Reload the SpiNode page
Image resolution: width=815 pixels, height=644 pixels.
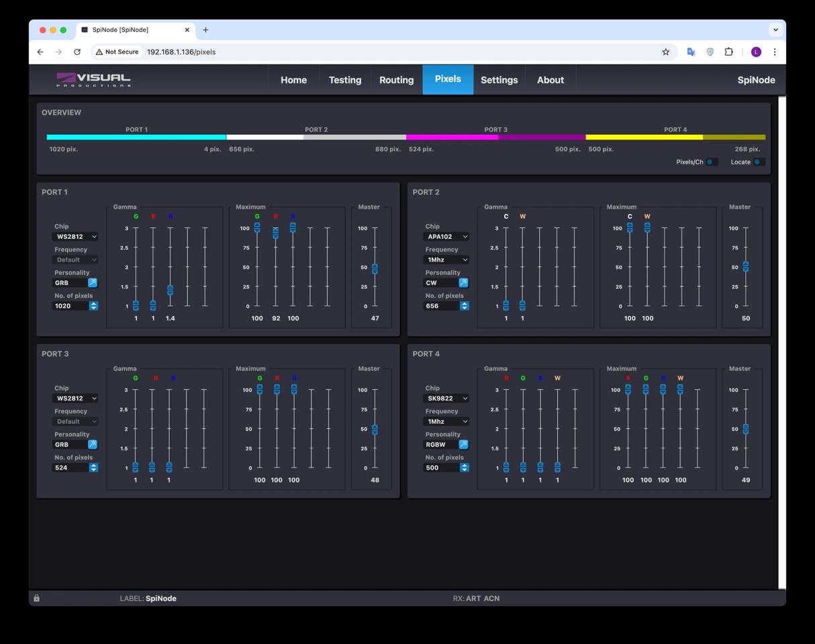coord(77,52)
